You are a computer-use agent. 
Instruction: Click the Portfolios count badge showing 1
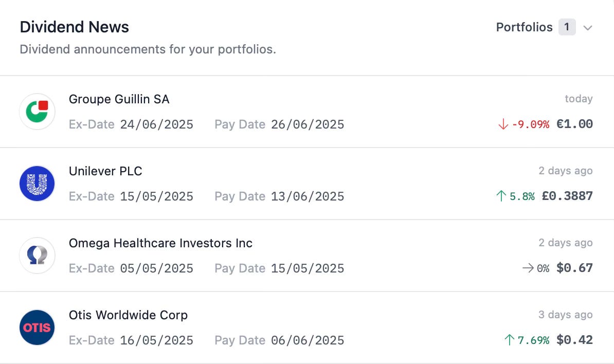point(567,27)
